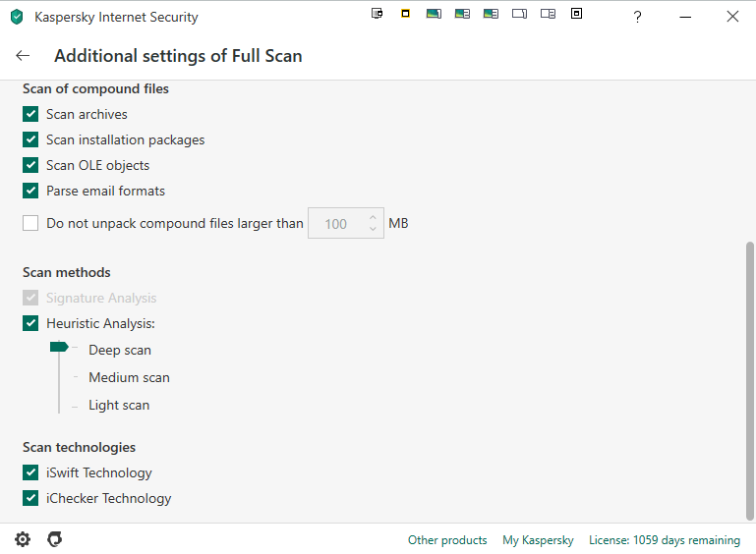Open help with the question mark icon
The image size is (756, 554).
pos(637,17)
